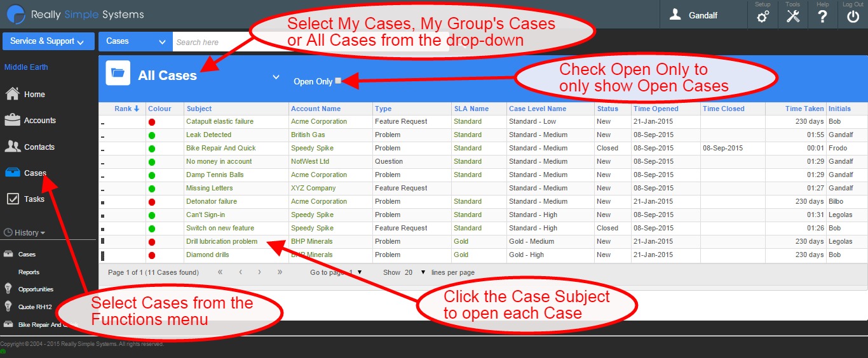Open the Accounts menu item
Image resolution: width=868 pixels, height=358 pixels.
coord(40,120)
